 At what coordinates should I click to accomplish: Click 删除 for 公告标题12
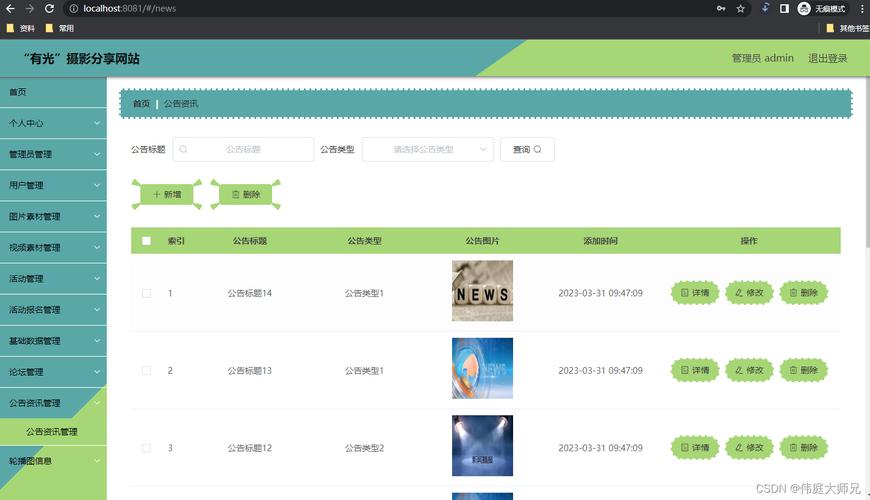pyautogui.click(x=803, y=447)
